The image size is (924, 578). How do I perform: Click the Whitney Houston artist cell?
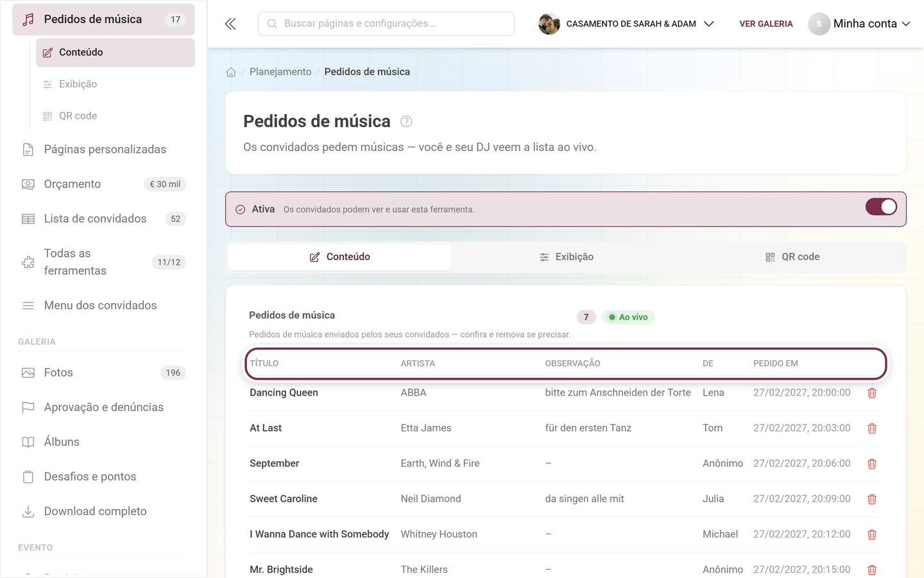tap(439, 534)
